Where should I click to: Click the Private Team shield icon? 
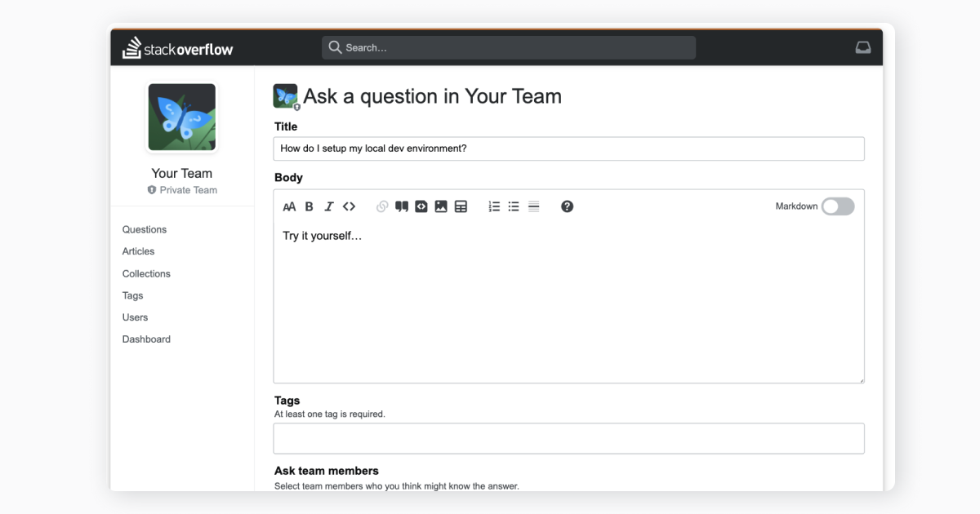152,190
